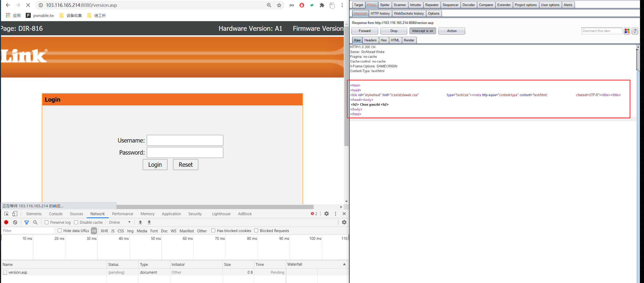This screenshot has width=644, height=283.
Task: Open Chrome three-dot menu
Action: pyautogui.click(x=342, y=5)
